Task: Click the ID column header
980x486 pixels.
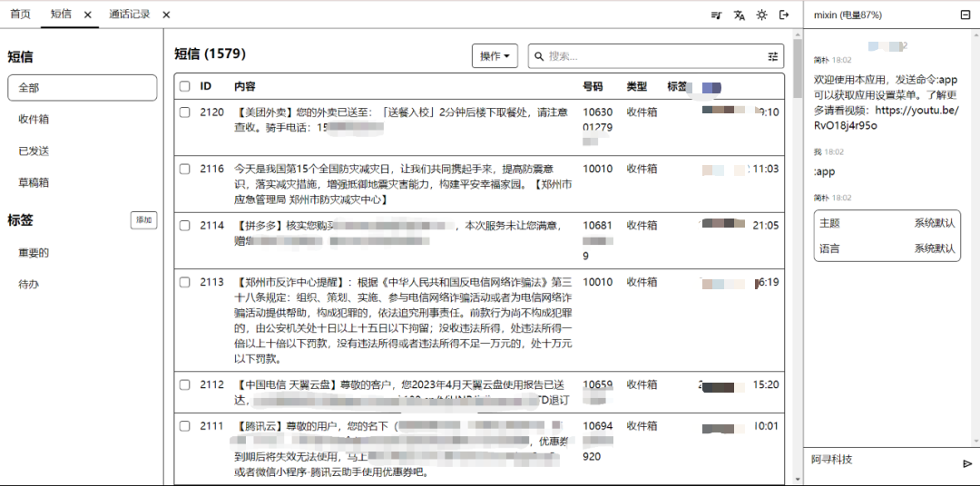Action: (x=206, y=86)
